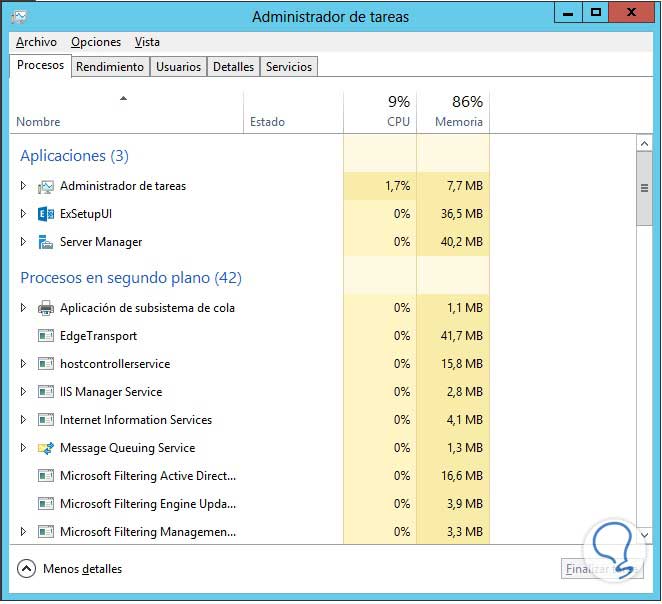This screenshot has width=662, height=604.
Task: Expand Microsoft Filtering Managemen... process
Action: click(23, 531)
